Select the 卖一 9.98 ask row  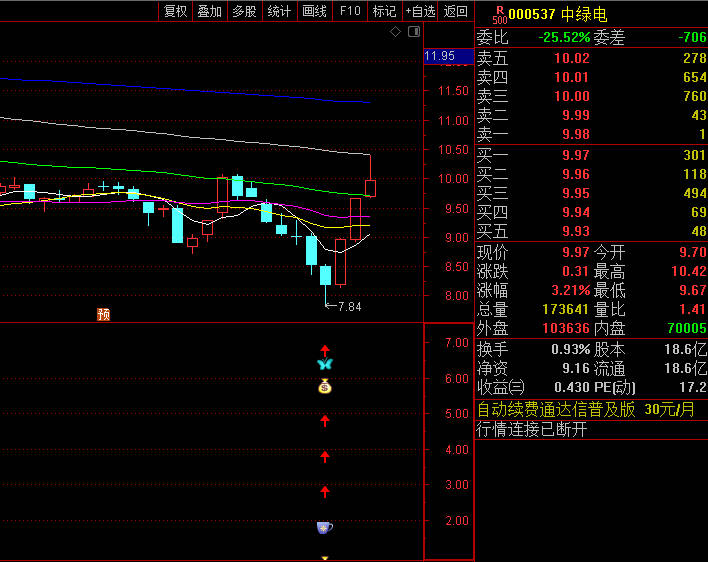(592, 134)
